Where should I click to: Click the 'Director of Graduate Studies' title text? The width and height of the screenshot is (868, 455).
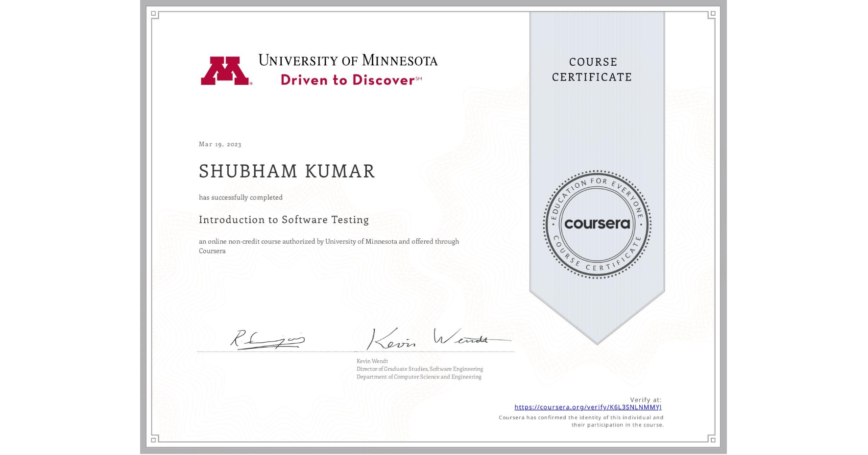[x=419, y=369]
